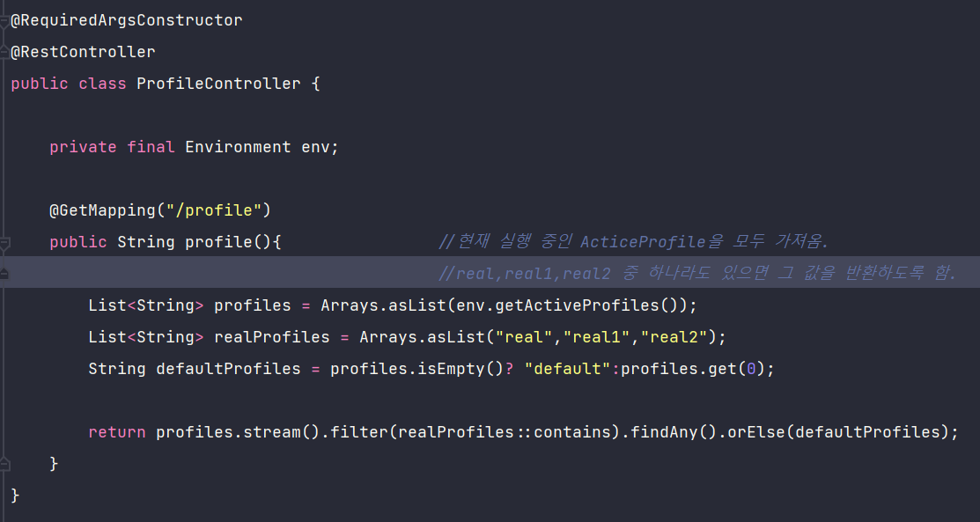Click the env field name after Environment

tap(315, 147)
